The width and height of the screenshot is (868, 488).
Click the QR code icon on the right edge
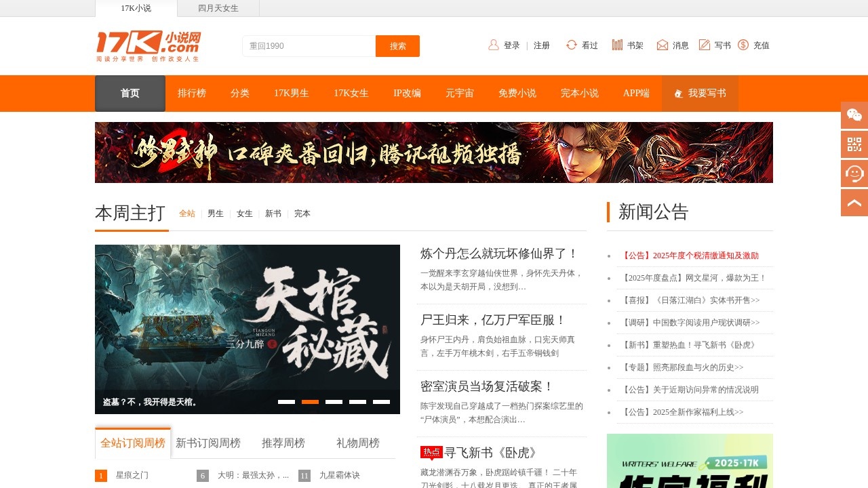tap(854, 144)
